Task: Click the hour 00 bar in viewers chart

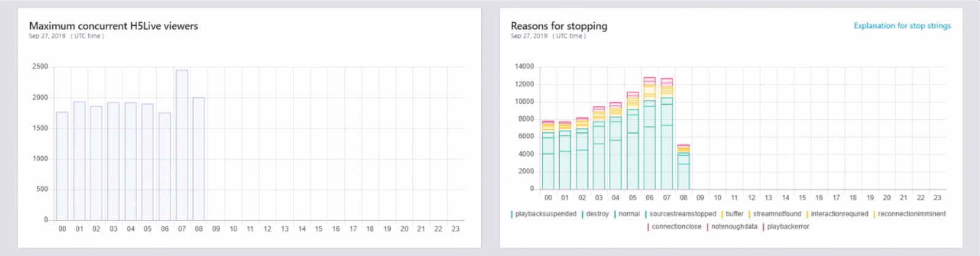Action: [62, 165]
